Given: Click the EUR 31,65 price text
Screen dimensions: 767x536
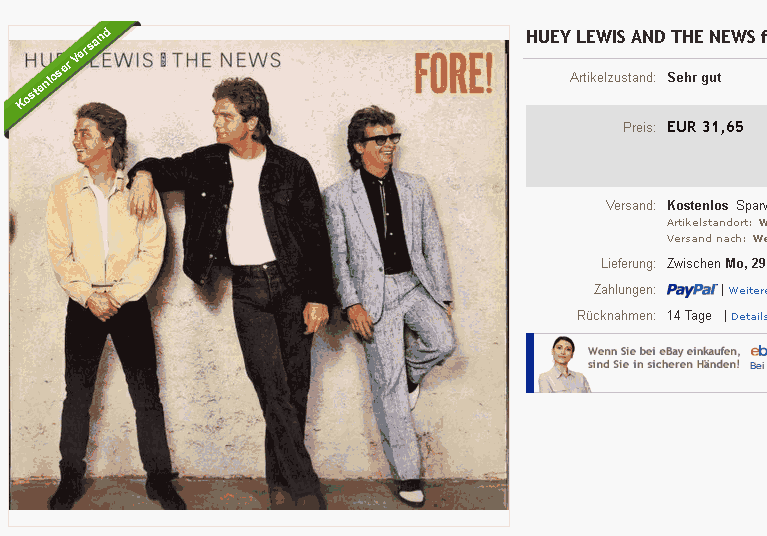Looking at the screenshot, I should [x=705, y=127].
